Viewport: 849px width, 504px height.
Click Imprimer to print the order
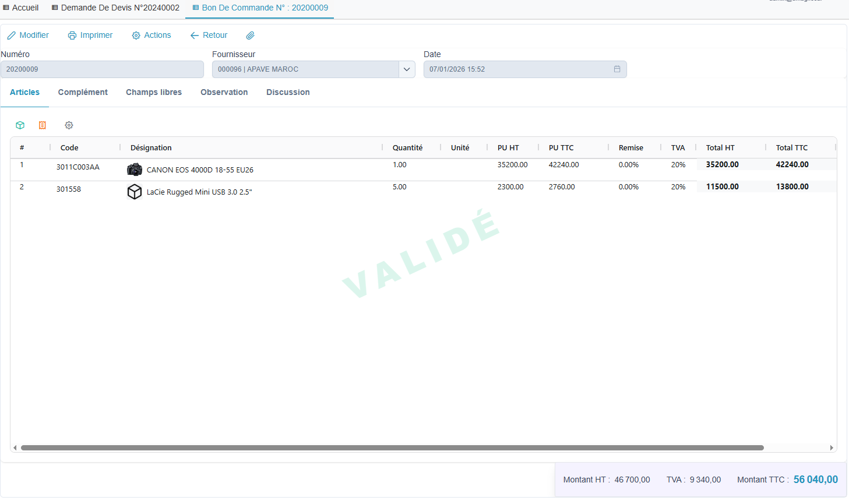tap(90, 36)
